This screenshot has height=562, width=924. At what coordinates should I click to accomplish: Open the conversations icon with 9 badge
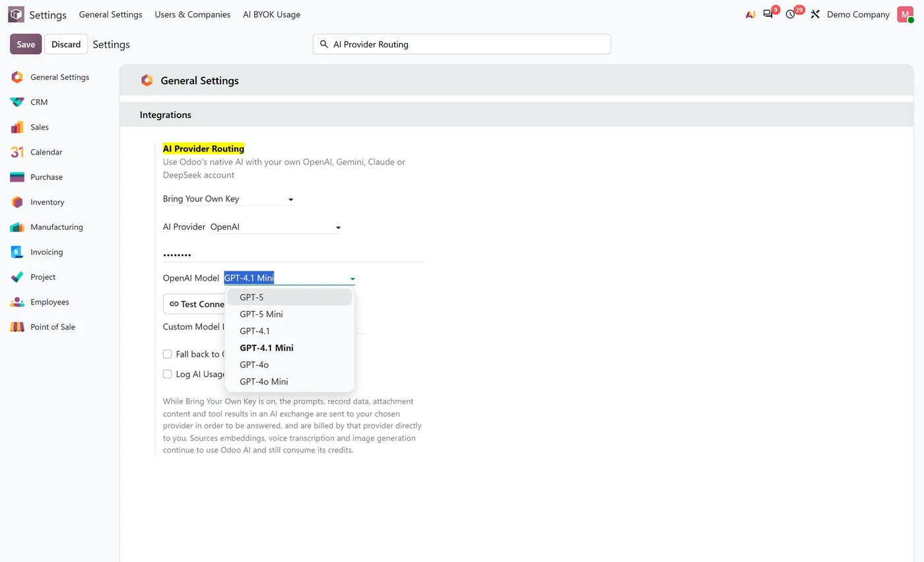(x=768, y=14)
